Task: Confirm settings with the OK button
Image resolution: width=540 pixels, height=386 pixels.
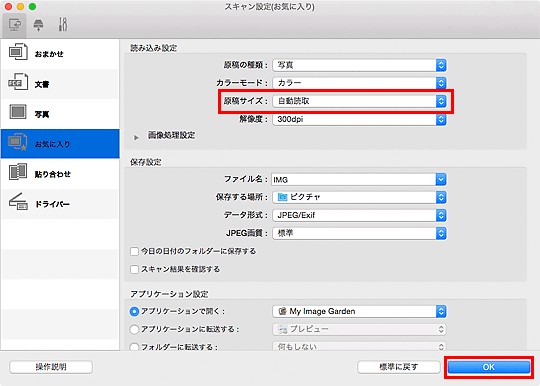Action: (x=489, y=367)
